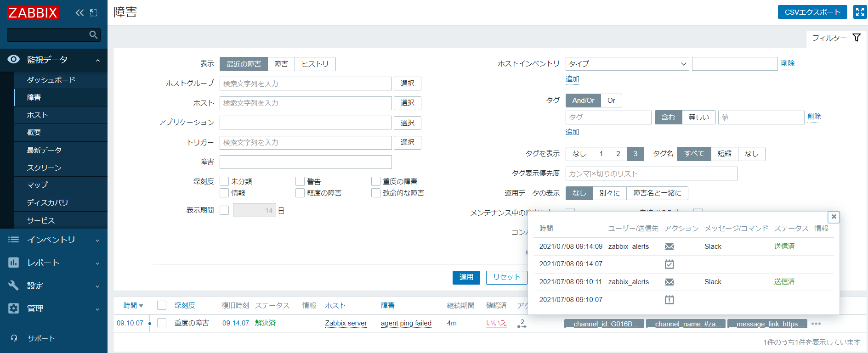This screenshot has height=353, width=868.
Task: Set 運用データの表示 to 別々に
Action: [x=610, y=193]
